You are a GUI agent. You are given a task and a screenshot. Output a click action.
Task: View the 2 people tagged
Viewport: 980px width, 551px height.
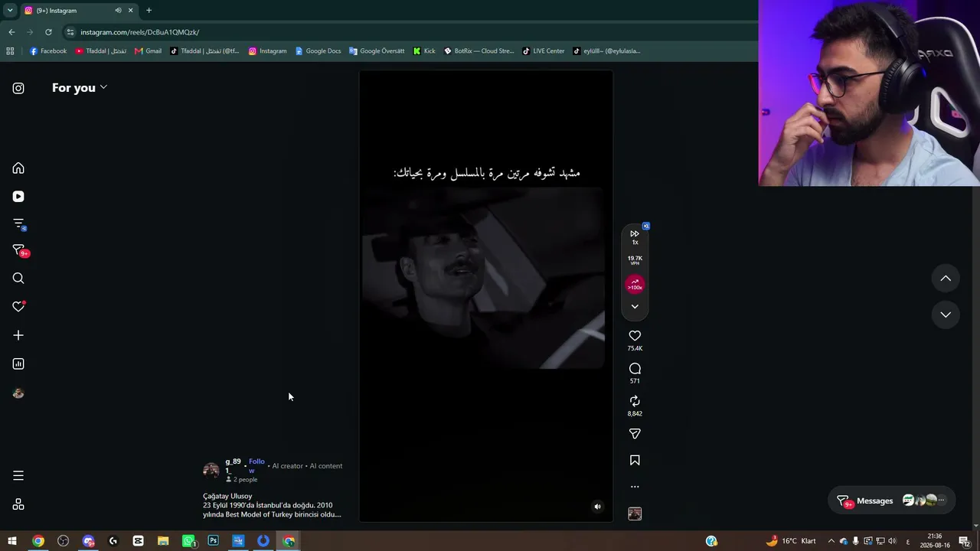242,480
